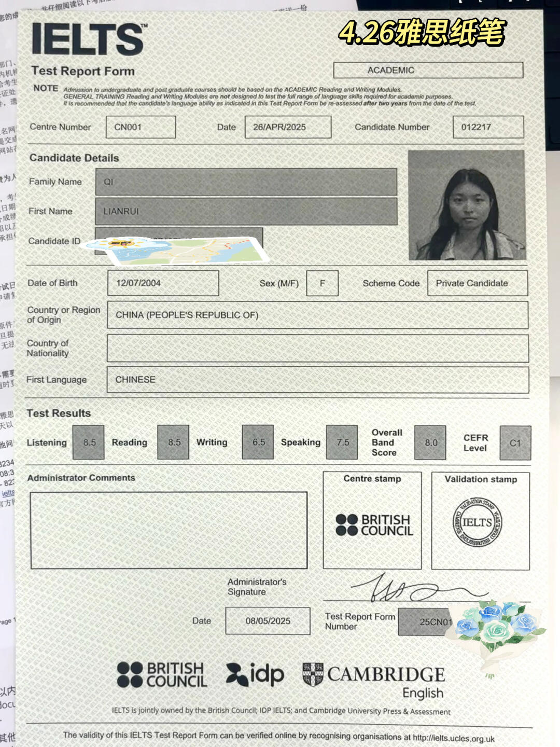560x747 pixels.
Task: Click the CEFR Level box "C1"
Action: pos(515,443)
